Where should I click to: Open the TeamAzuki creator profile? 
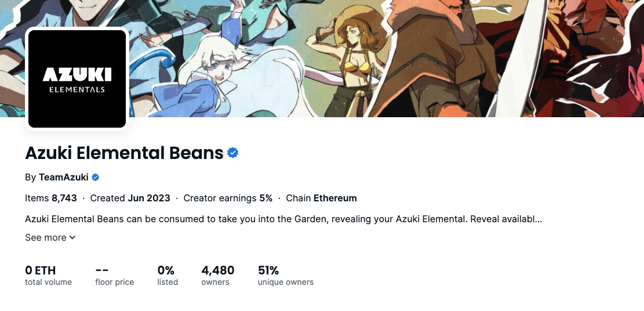pyautogui.click(x=64, y=177)
